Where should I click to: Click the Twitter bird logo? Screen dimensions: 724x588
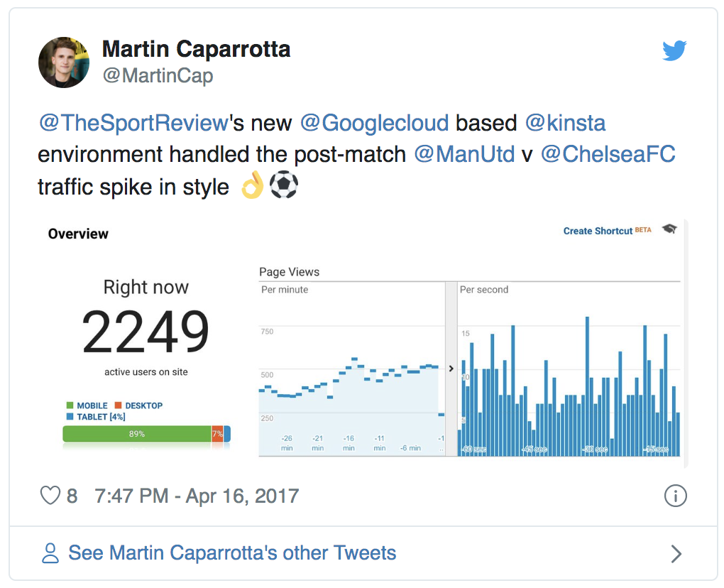[x=674, y=50]
